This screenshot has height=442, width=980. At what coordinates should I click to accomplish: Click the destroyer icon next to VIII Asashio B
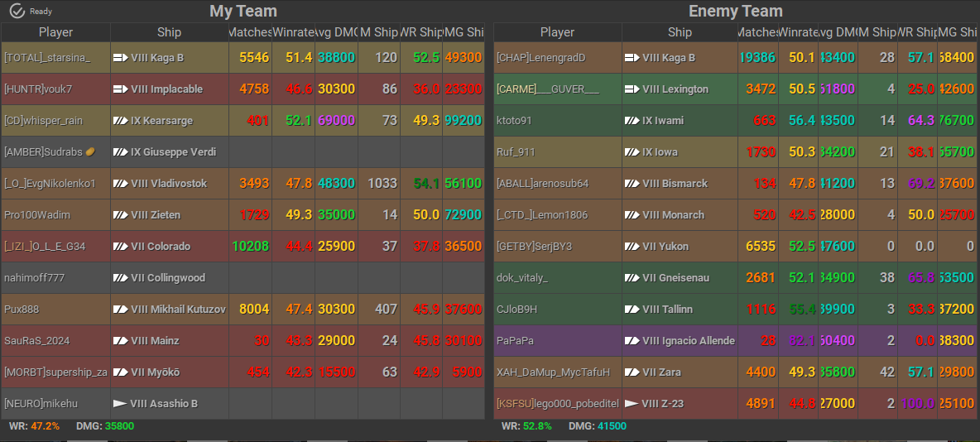(120, 404)
